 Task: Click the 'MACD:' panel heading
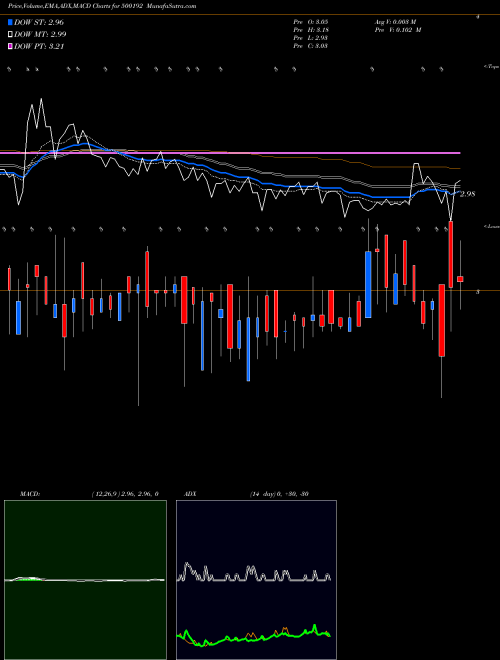tap(30, 494)
